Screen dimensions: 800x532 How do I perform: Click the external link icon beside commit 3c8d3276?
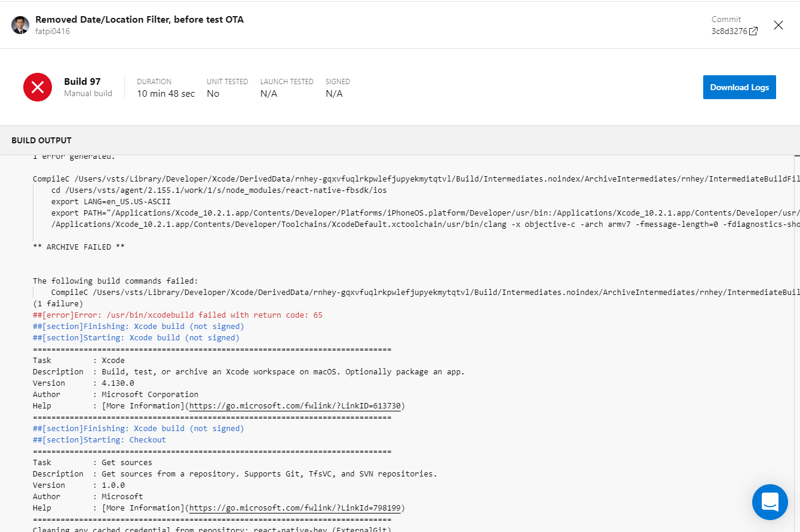click(752, 31)
